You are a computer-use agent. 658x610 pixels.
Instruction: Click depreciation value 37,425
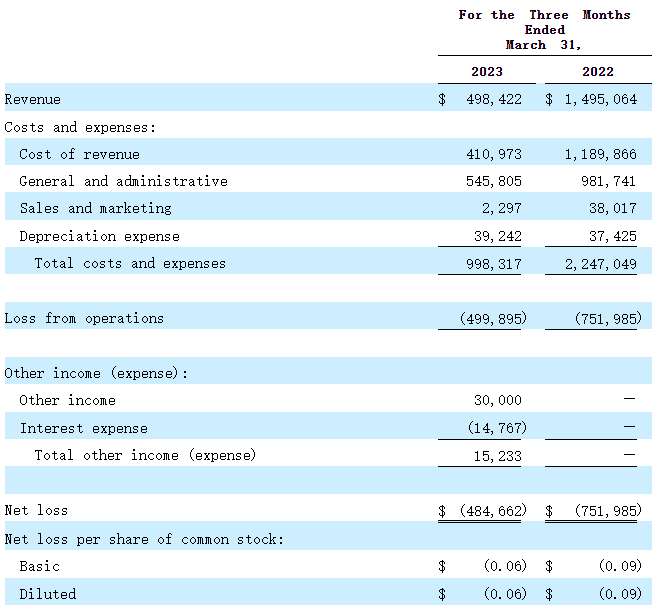point(613,236)
